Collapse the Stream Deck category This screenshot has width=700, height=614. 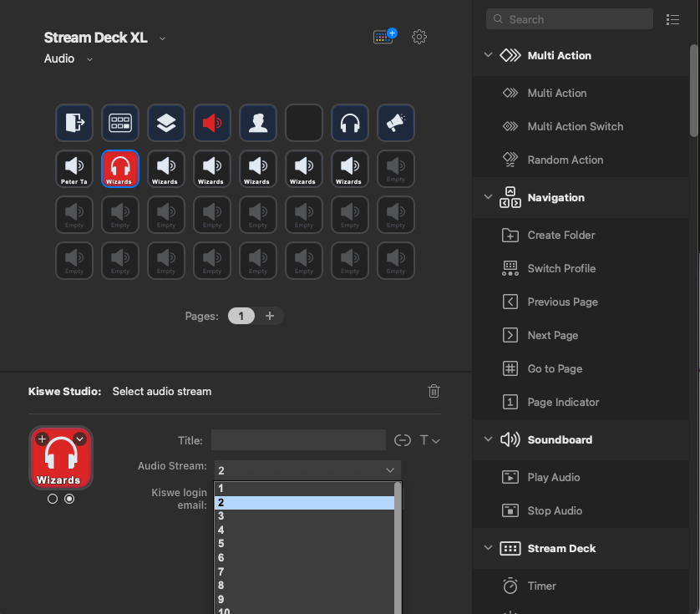click(488, 548)
